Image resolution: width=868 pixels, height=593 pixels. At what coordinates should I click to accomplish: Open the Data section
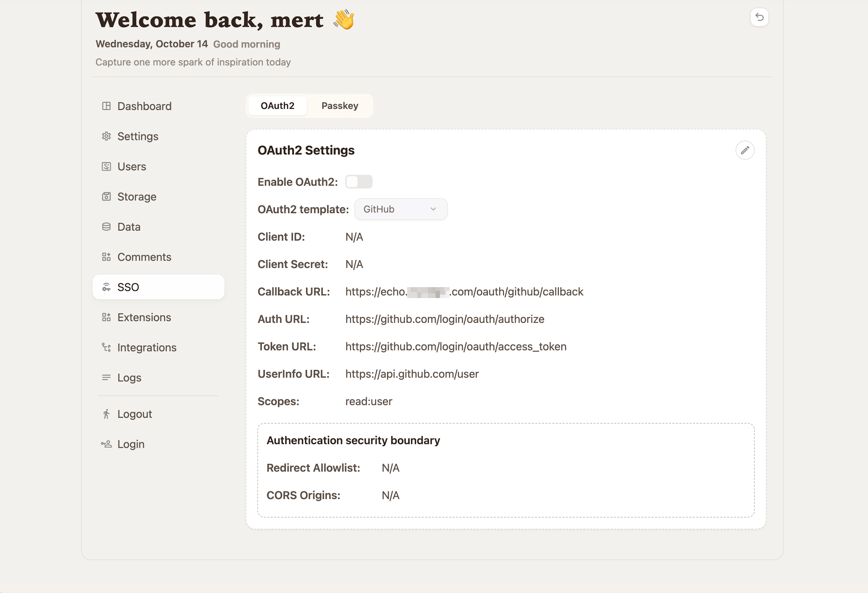tap(158, 227)
